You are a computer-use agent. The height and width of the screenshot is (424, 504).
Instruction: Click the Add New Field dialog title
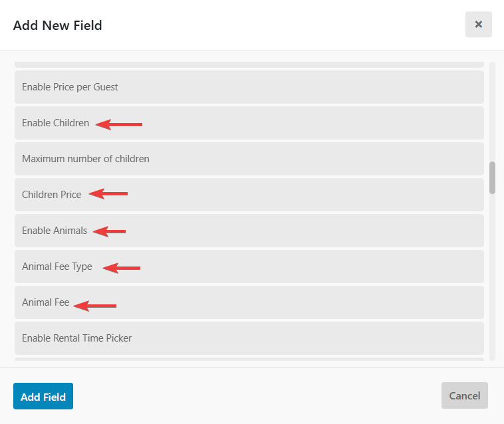tap(58, 25)
